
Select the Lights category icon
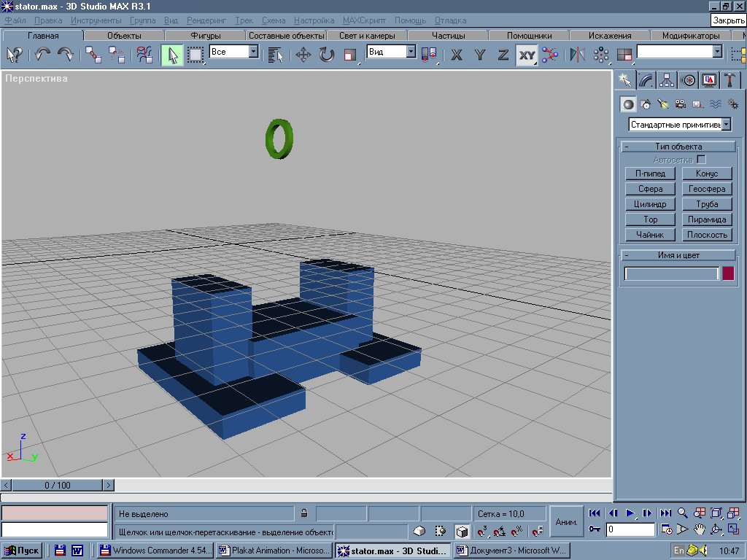pos(663,104)
